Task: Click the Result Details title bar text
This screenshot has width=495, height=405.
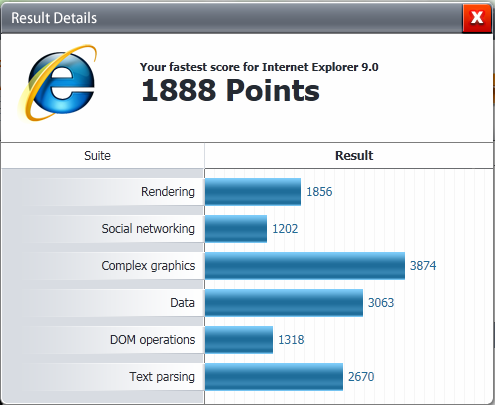Action: point(54,18)
